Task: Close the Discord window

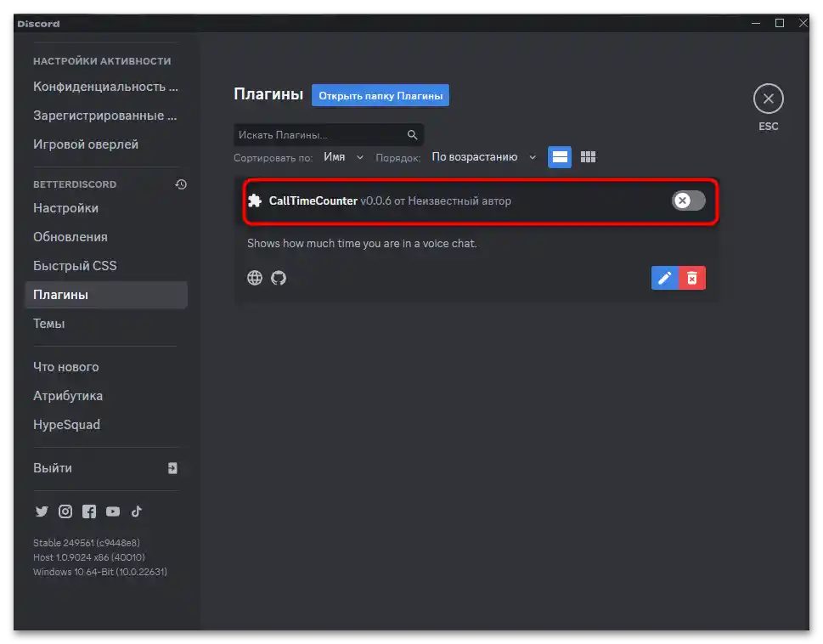Action: click(x=803, y=24)
